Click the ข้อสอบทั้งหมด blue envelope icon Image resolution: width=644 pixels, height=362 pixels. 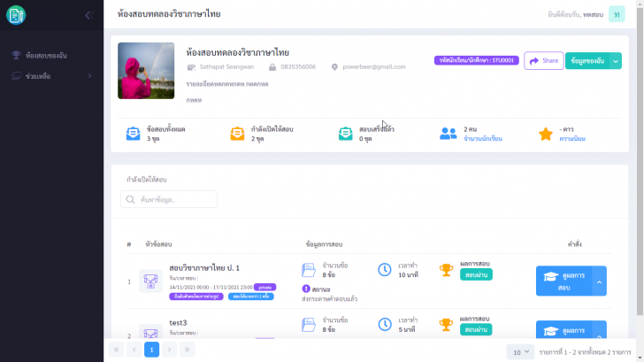tap(133, 134)
